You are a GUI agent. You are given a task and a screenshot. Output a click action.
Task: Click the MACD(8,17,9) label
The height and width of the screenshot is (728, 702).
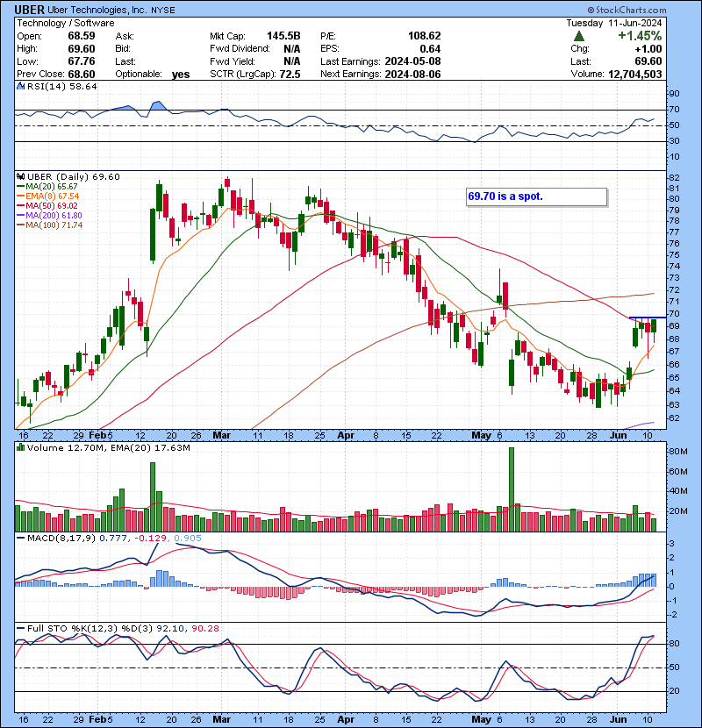point(61,539)
